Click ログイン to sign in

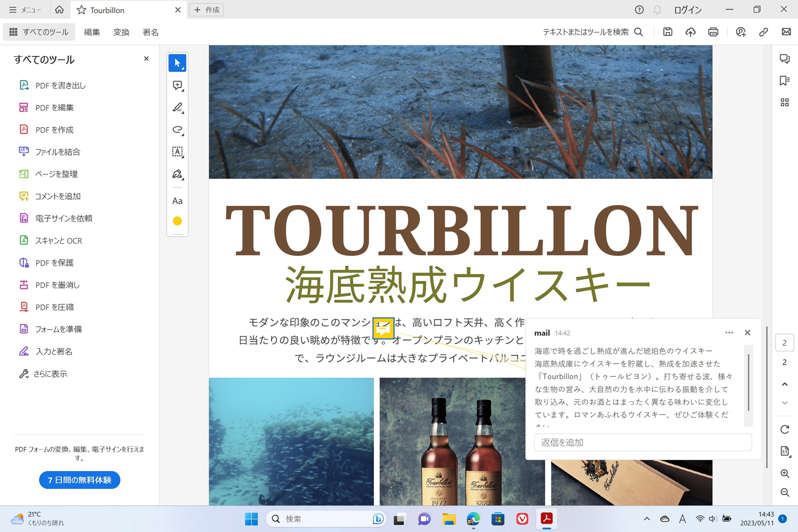688,10
